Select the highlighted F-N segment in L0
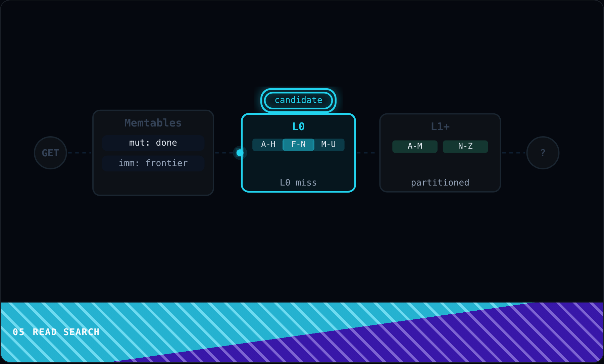The height and width of the screenshot is (364, 604). [x=298, y=145]
